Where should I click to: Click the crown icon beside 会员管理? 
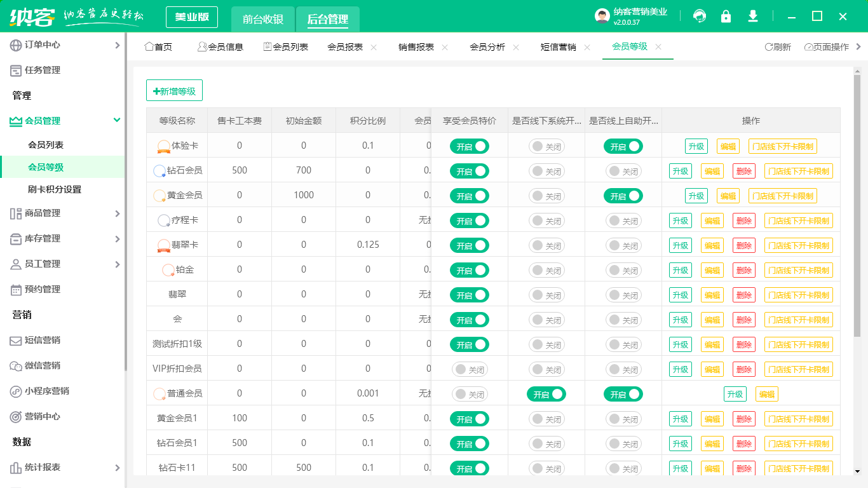tap(16, 121)
